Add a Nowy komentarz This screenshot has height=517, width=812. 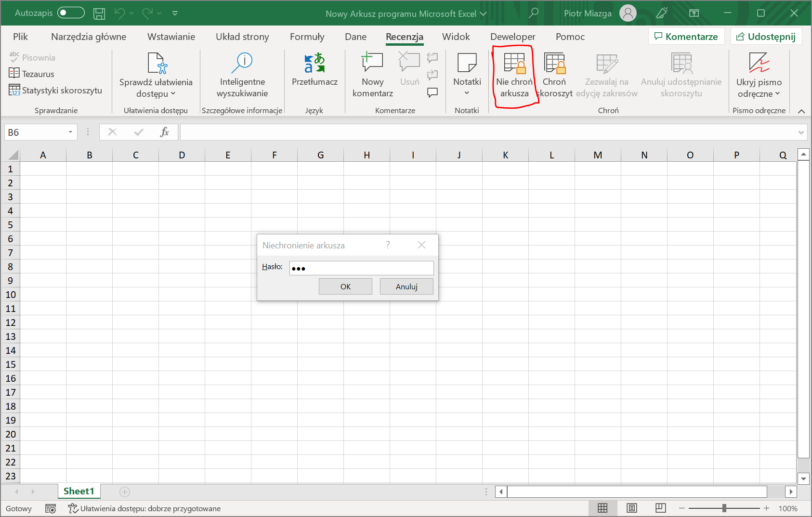click(373, 75)
